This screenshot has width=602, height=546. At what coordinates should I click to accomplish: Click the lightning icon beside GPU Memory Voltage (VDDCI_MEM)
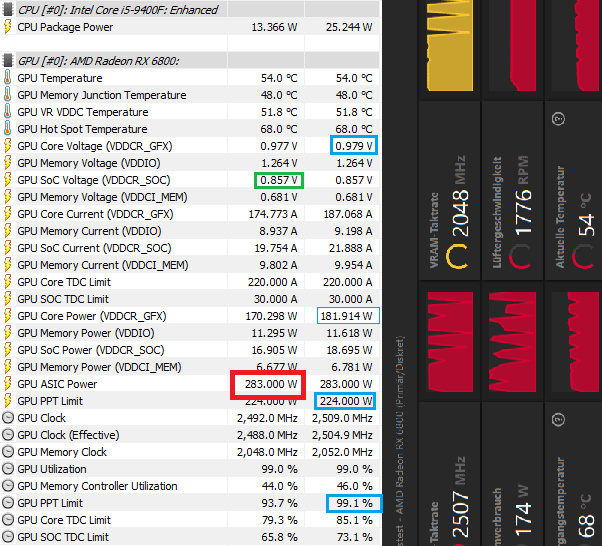tap(7, 197)
